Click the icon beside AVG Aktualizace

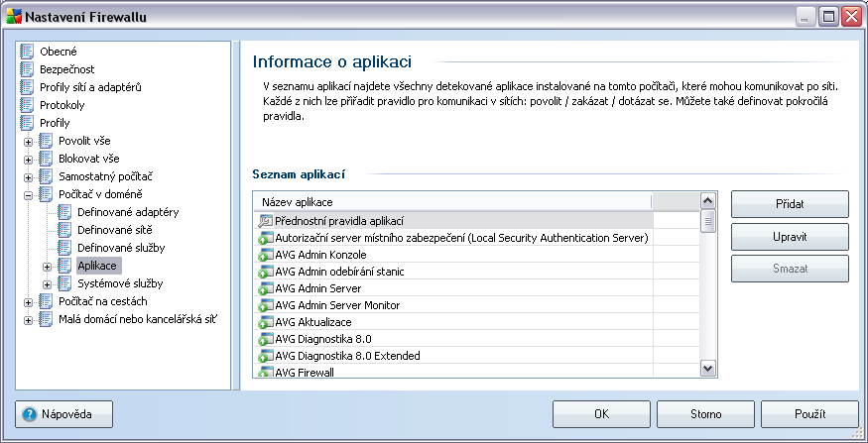265,322
